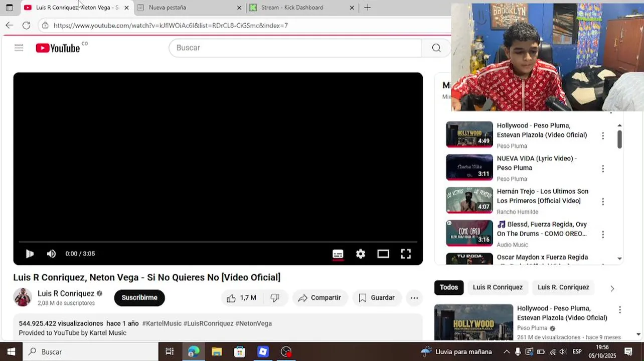Click the Windows taskbar Buscar search box
Viewport: 644px width, 361px height.
pos(91,351)
